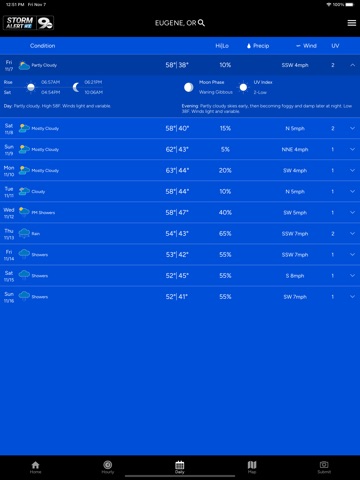Tap the Sat 11/15 showers icon
Image resolution: width=360 pixels, height=480 pixels.
[24, 275]
